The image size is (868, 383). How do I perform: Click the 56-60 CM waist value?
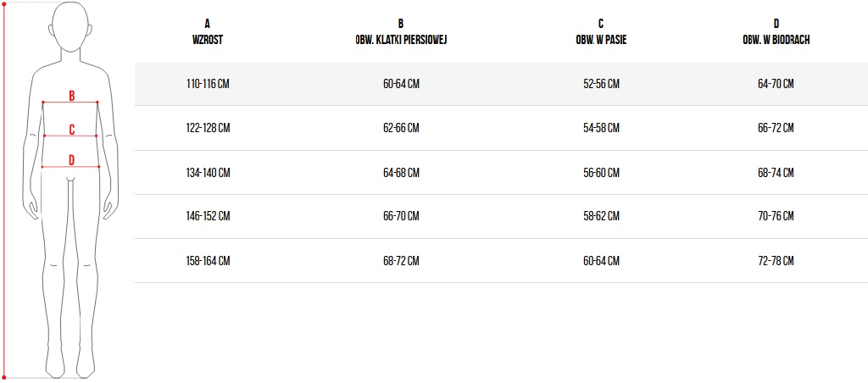coord(601,173)
